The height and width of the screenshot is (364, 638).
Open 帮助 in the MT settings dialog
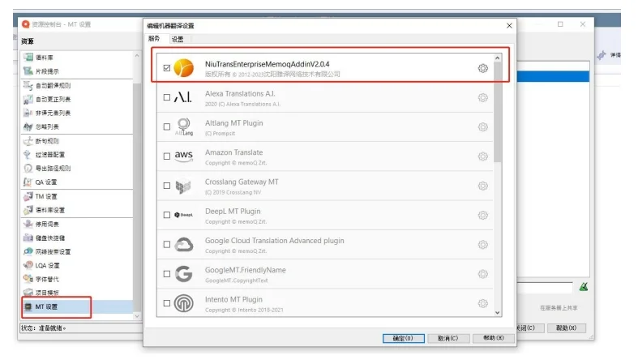[x=494, y=338]
